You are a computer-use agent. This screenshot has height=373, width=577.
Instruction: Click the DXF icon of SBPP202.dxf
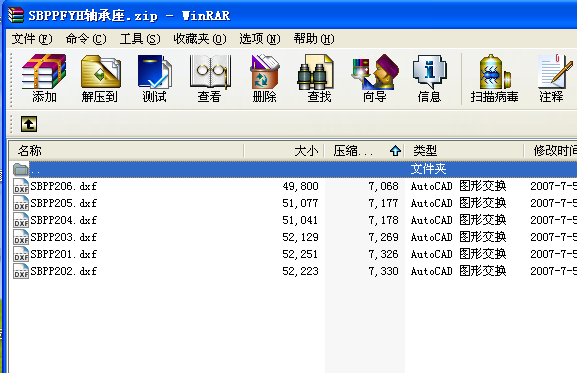click(x=21, y=271)
